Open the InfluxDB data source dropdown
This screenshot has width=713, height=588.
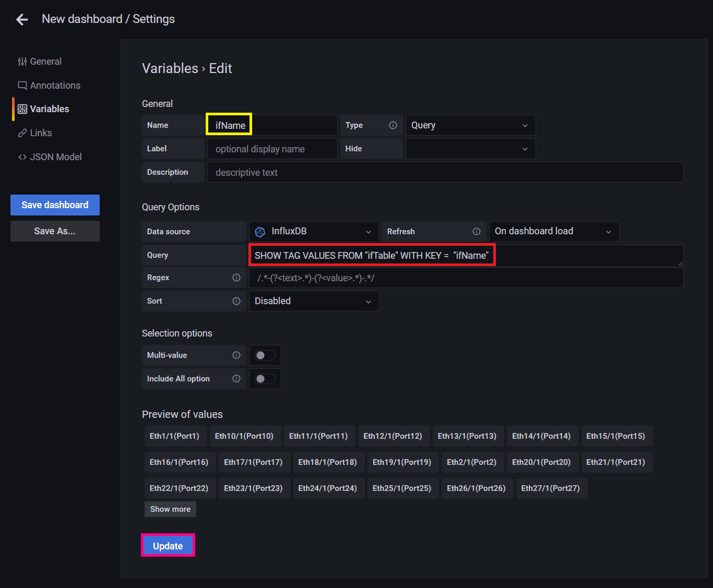pos(314,232)
